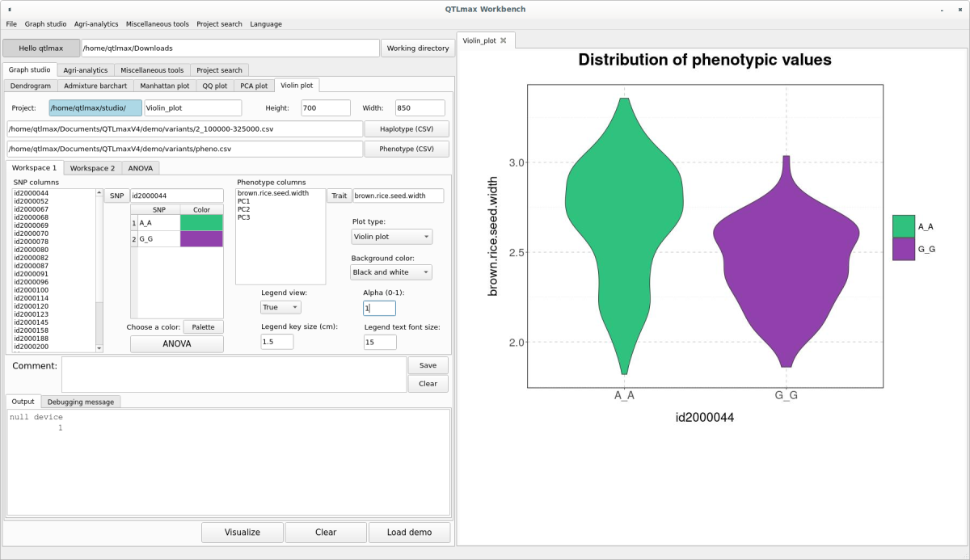The width and height of the screenshot is (970, 560).
Task: Select PC2 in Phenotype columns list
Action: [243, 209]
